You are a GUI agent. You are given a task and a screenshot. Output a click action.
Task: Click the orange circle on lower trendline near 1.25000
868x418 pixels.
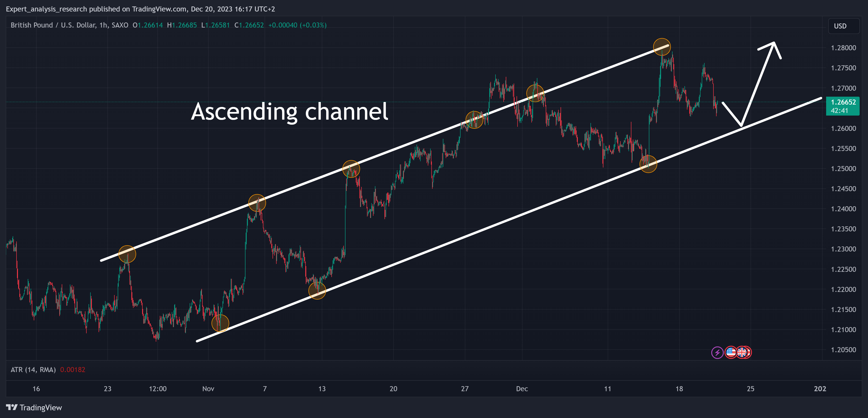click(x=648, y=164)
